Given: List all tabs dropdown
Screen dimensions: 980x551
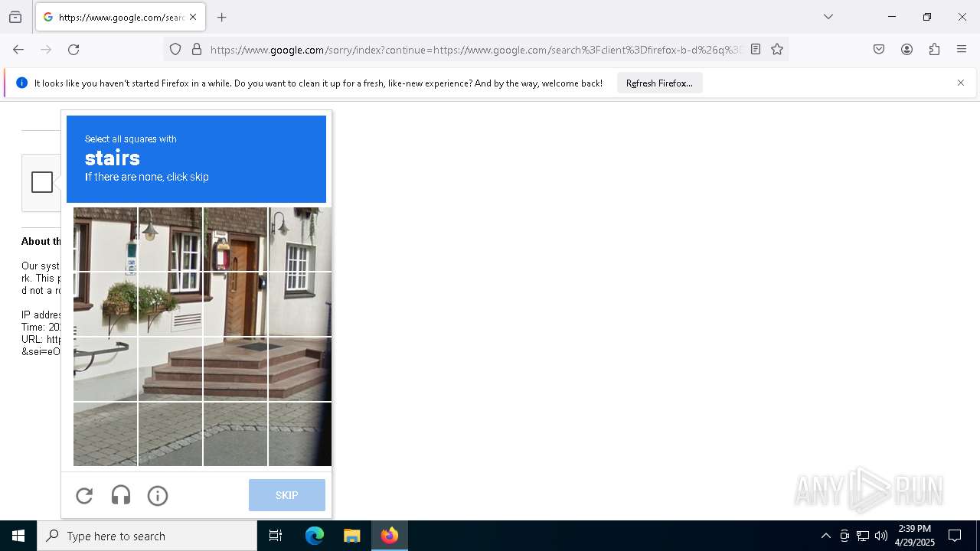Looking at the screenshot, I should pyautogui.click(x=828, y=17).
